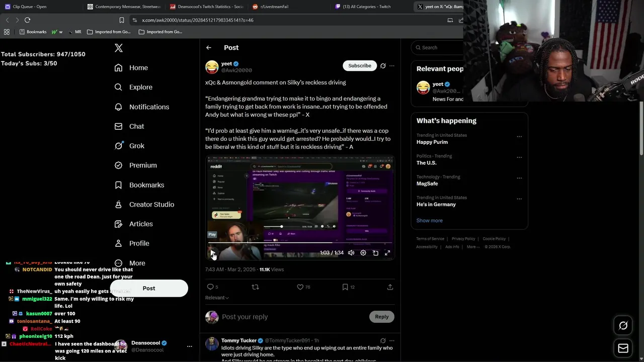Open Chat in X sidebar
Screen dimensions: 644x362
tap(129, 126)
